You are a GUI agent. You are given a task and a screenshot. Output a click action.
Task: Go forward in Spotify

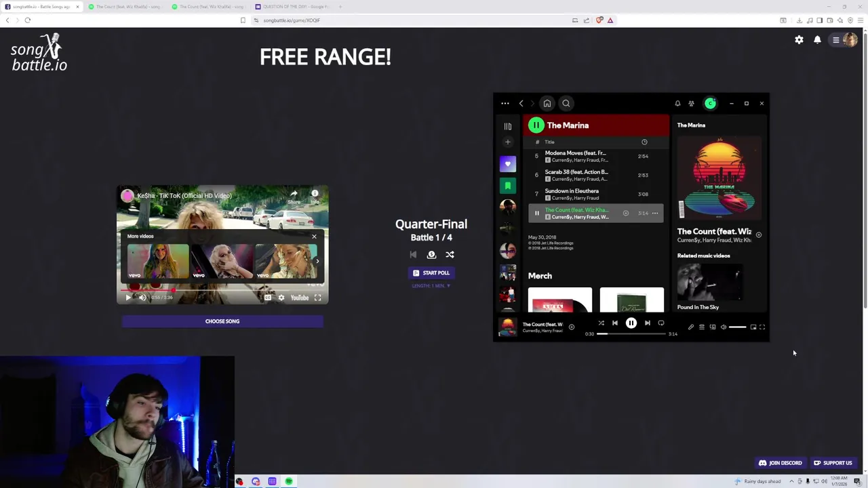[x=532, y=104]
